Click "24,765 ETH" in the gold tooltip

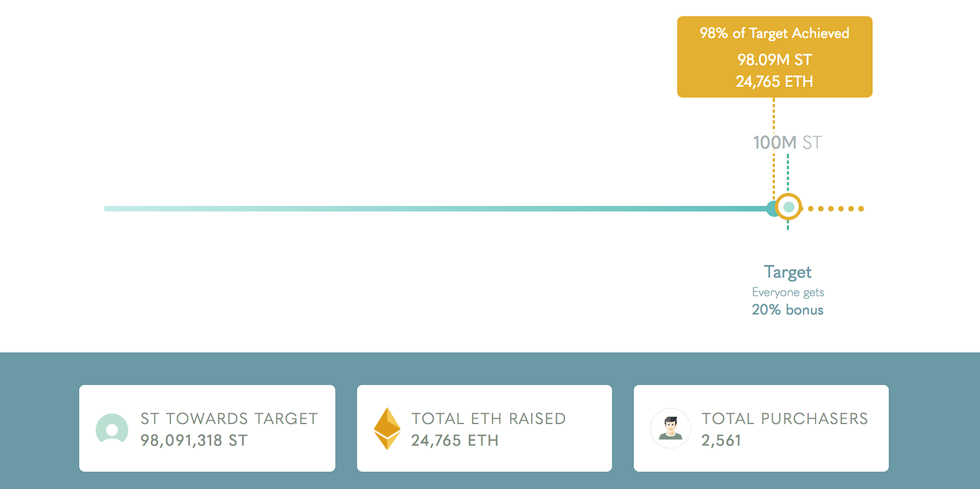774,81
